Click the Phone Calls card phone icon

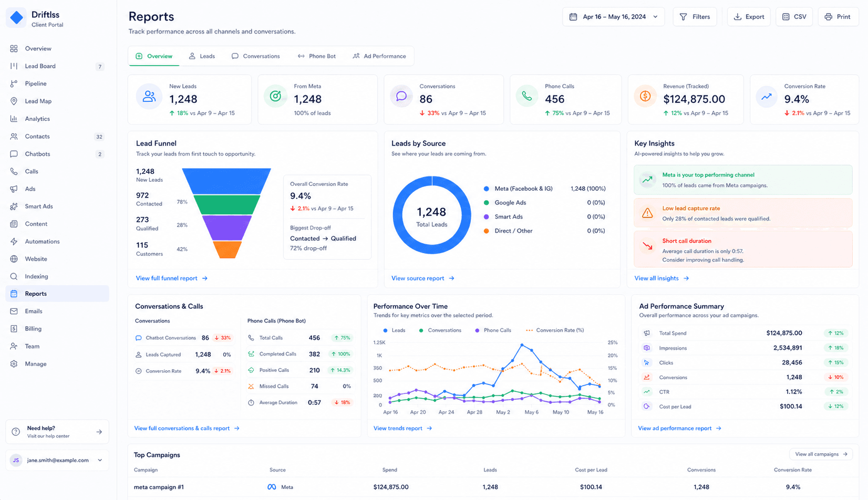tap(527, 97)
